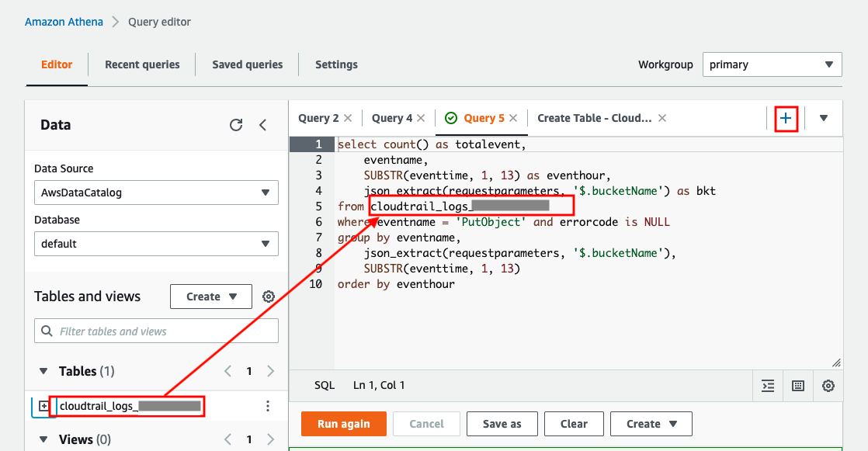The height and width of the screenshot is (451, 868).
Task: Switch to the Recent queries tab
Action: 142,64
